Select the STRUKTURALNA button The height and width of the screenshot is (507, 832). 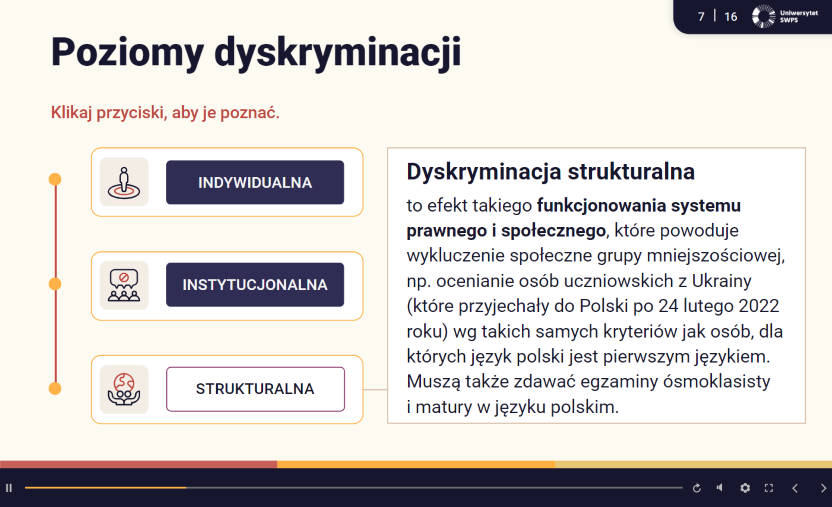pos(255,389)
